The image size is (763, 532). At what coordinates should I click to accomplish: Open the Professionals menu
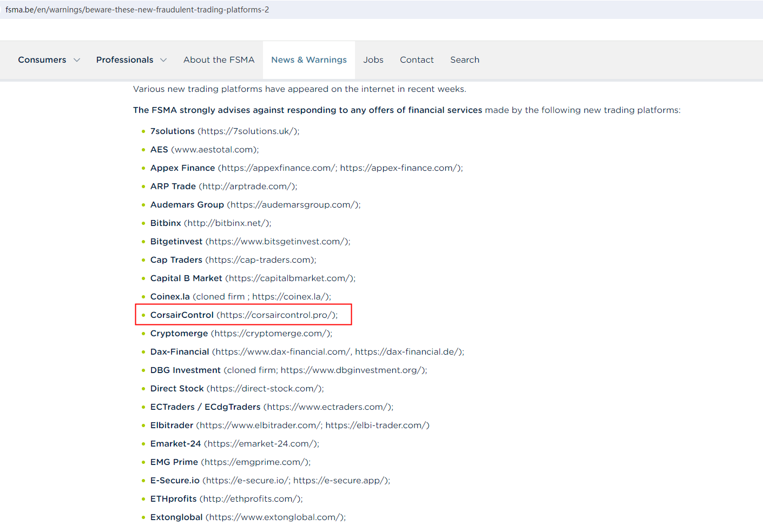(x=124, y=60)
